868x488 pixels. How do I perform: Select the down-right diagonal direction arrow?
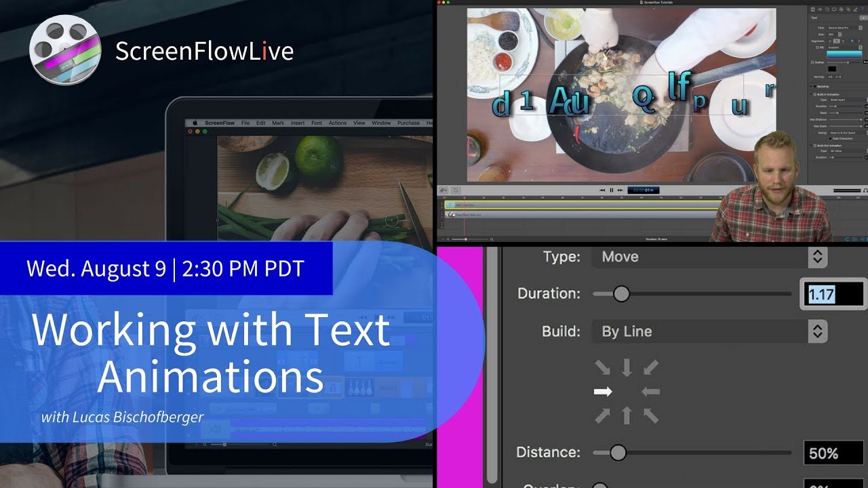602,367
